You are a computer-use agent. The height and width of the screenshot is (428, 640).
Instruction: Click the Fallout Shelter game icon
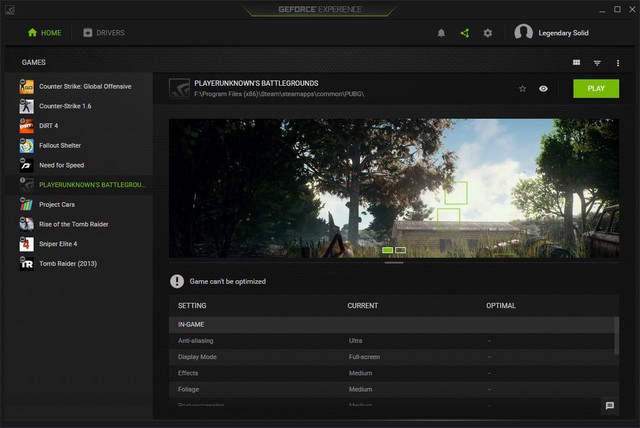coord(27,145)
